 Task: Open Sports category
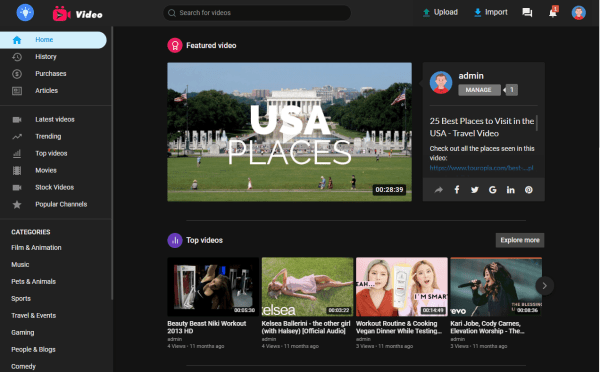21,299
